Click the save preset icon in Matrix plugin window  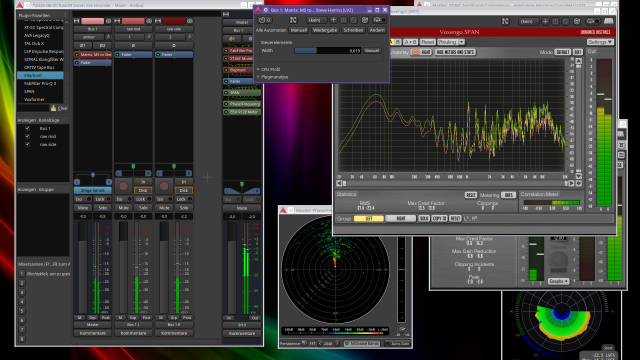click(343, 20)
